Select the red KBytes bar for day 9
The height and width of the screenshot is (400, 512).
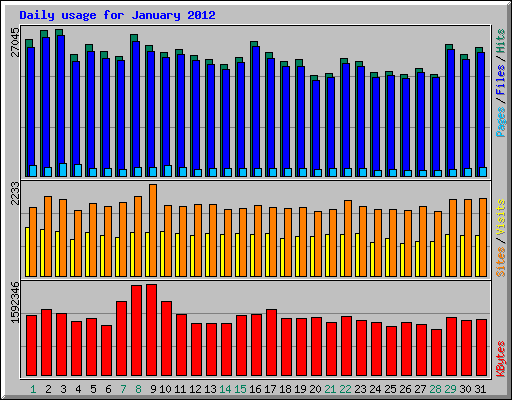(152, 330)
